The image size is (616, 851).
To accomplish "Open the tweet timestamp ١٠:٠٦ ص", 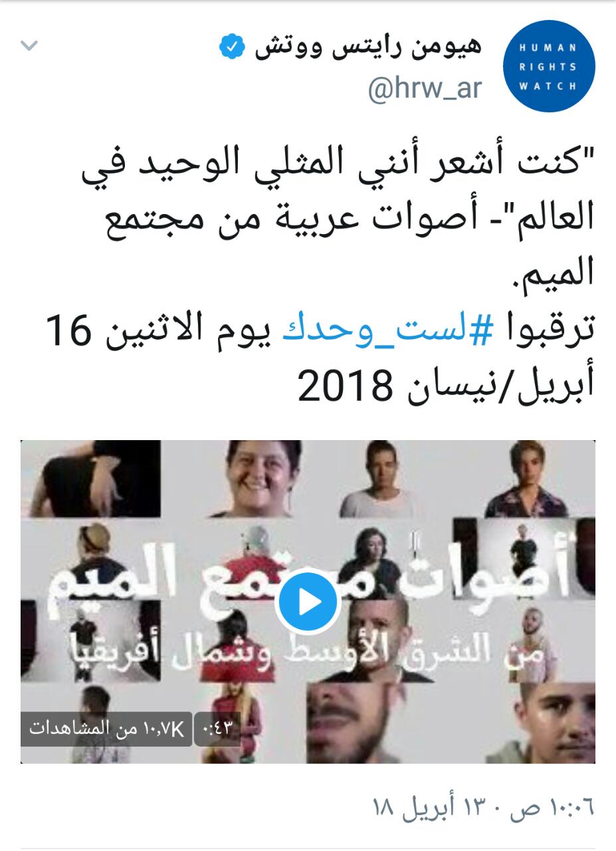I will tap(558, 808).
